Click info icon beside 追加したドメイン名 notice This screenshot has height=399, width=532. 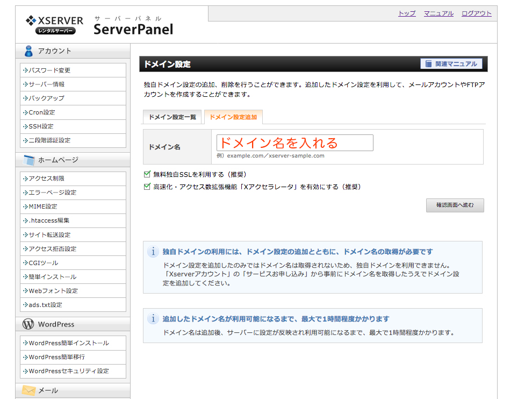pos(153,318)
